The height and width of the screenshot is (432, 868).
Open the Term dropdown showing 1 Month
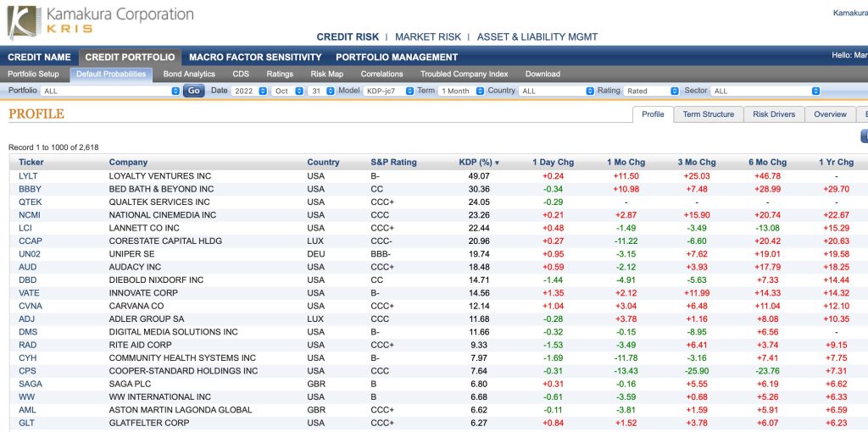coord(460,91)
